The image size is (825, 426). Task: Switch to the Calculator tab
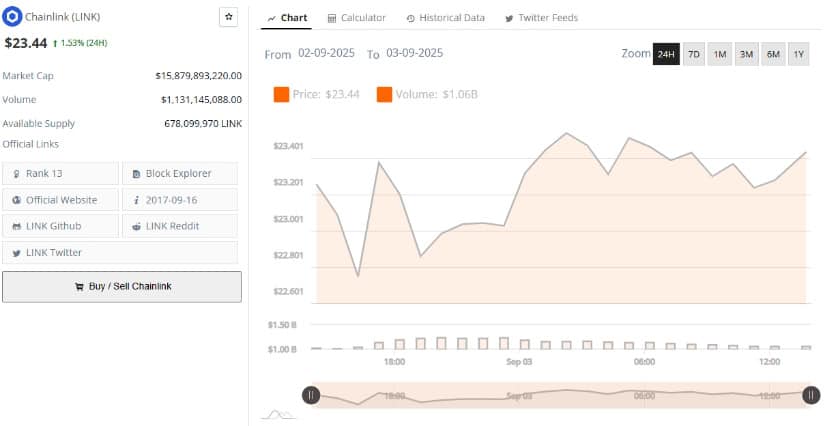pos(356,18)
